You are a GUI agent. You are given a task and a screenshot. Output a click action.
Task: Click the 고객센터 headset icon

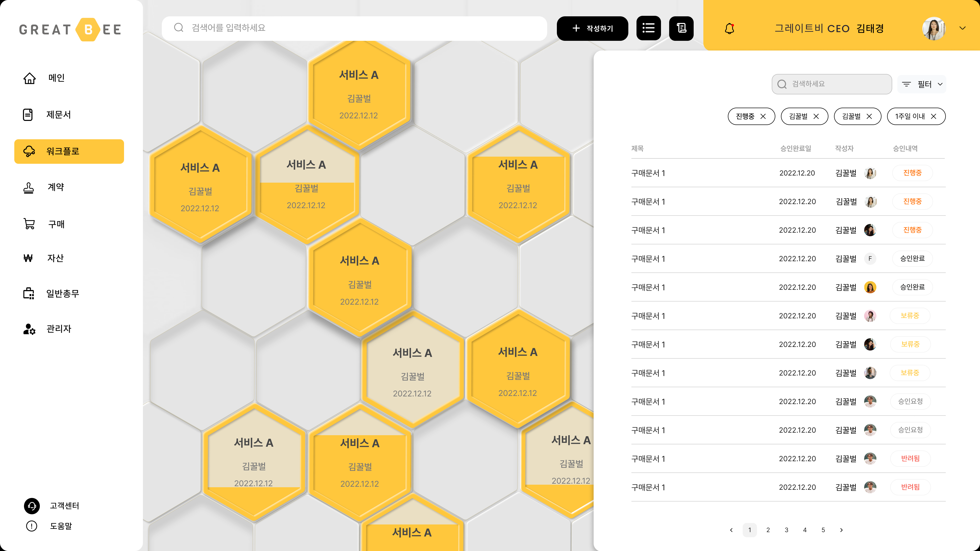(x=32, y=506)
